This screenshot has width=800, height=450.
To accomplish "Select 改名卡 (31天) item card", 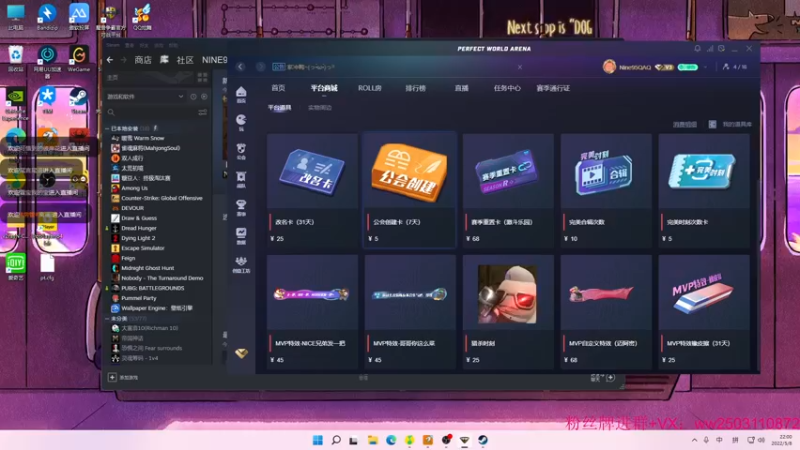I will pyautogui.click(x=312, y=190).
